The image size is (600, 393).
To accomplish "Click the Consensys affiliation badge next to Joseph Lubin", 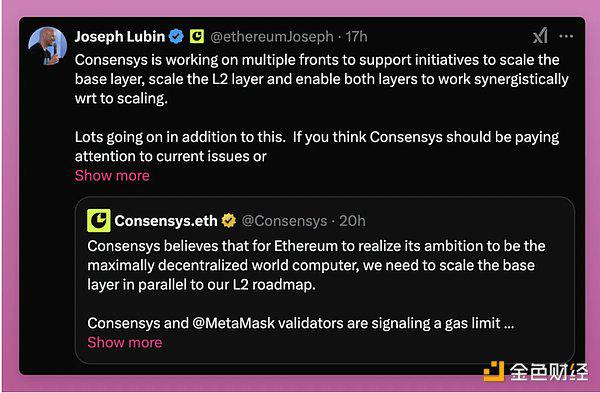I will click(197, 36).
